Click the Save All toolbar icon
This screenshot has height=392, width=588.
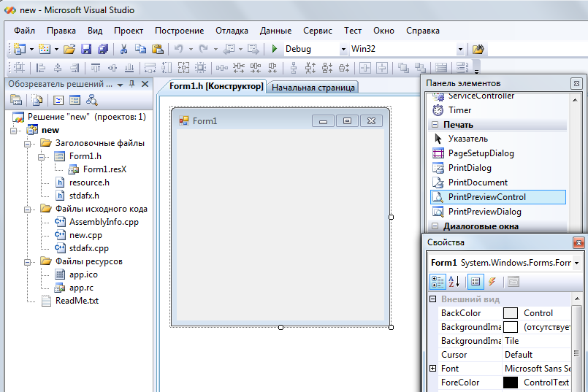tap(103, 49)
